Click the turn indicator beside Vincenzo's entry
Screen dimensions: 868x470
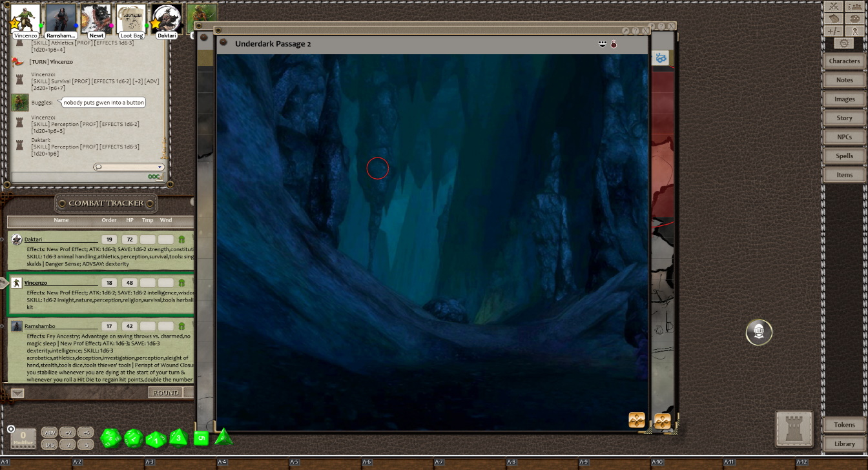coord(4,283)
